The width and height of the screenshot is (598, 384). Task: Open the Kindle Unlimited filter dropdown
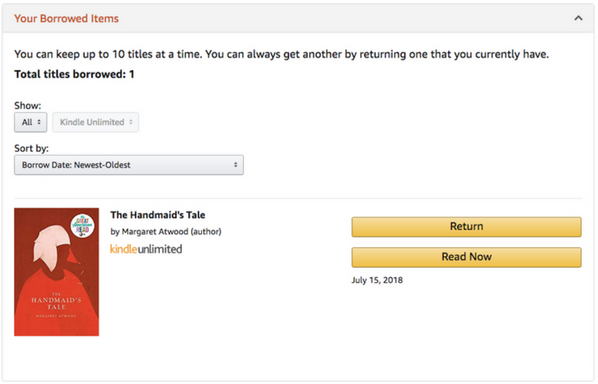(95, 122)
